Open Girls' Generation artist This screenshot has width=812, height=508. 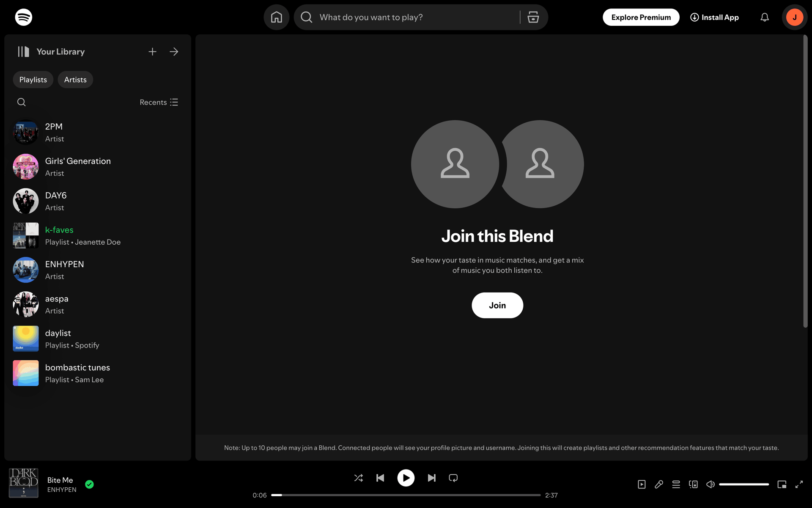(97, 167)
